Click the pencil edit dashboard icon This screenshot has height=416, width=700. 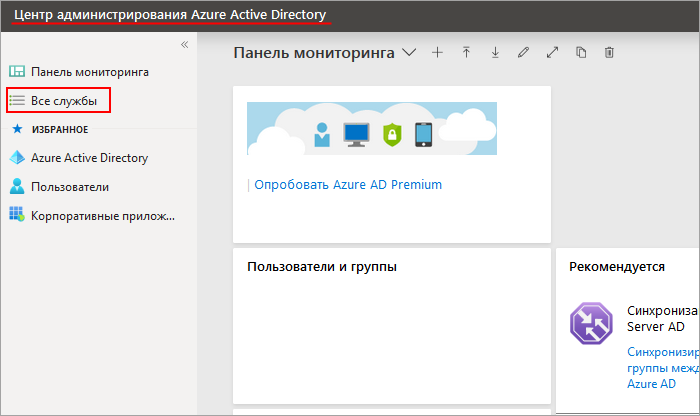(523, 53)
